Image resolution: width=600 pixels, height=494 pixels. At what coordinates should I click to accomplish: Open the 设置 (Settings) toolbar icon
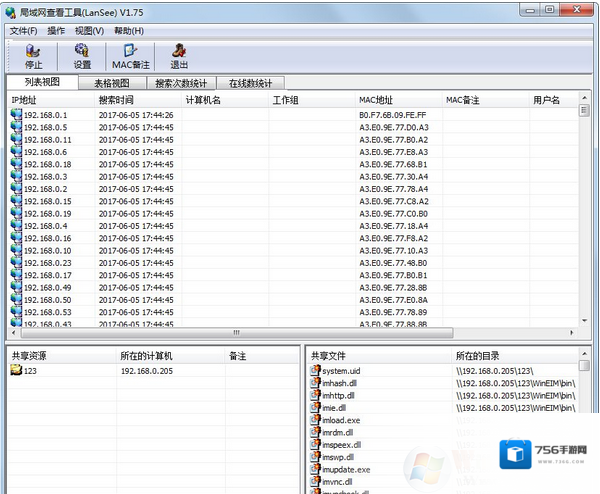(x=82, y=54)
